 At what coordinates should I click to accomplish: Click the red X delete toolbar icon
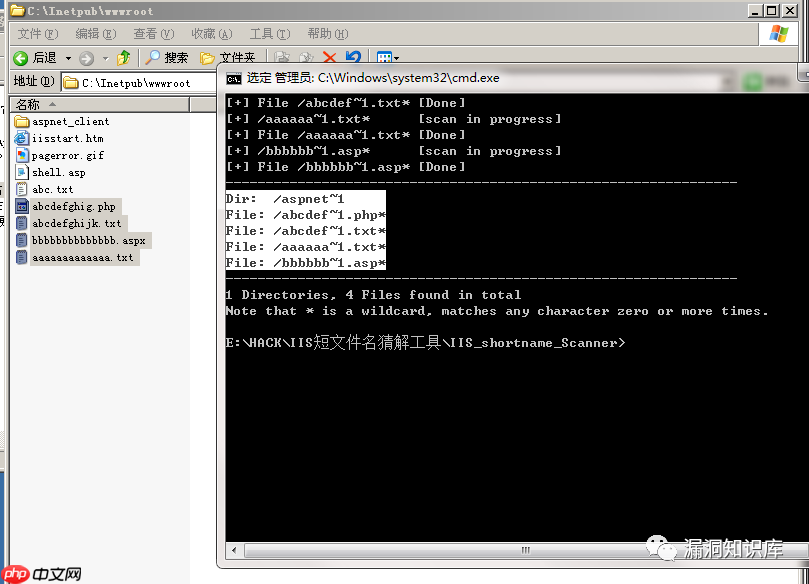tap(329, 57)
